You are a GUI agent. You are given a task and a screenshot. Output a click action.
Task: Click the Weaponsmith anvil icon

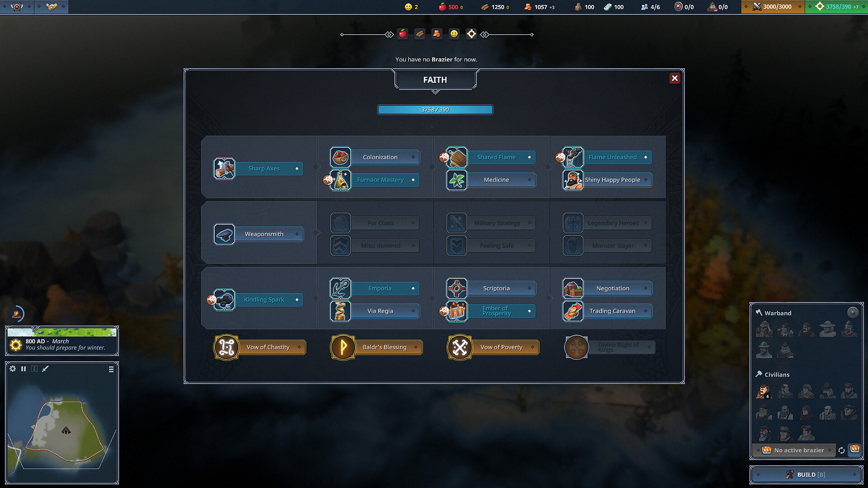pyautogui.click(x=224, y=234)
